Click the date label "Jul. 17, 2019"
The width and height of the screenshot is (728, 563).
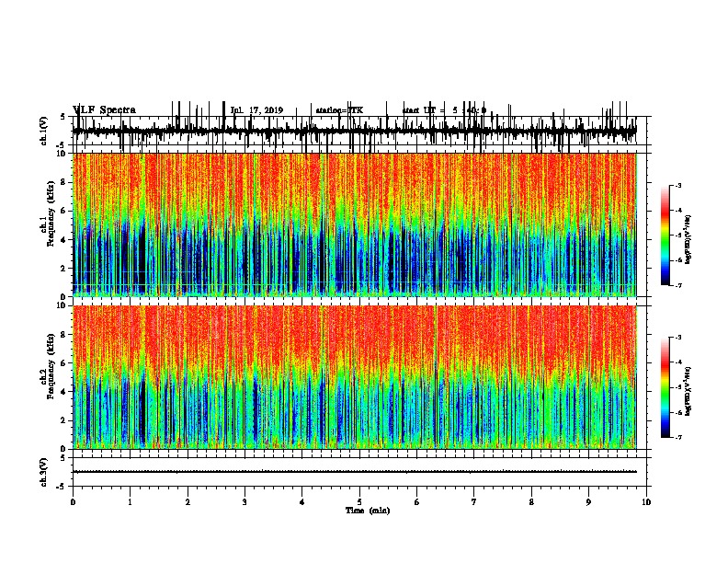pyautogui.click(x=256, y=110)
